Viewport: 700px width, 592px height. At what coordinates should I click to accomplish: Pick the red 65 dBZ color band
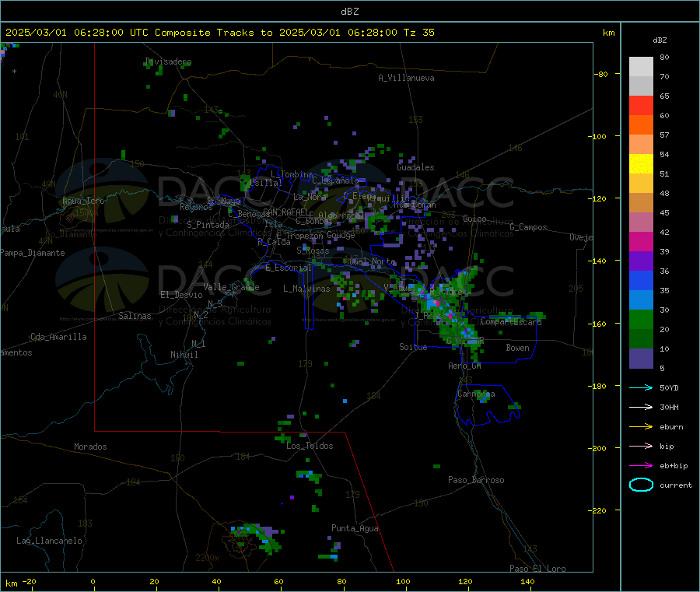point(641,105)
